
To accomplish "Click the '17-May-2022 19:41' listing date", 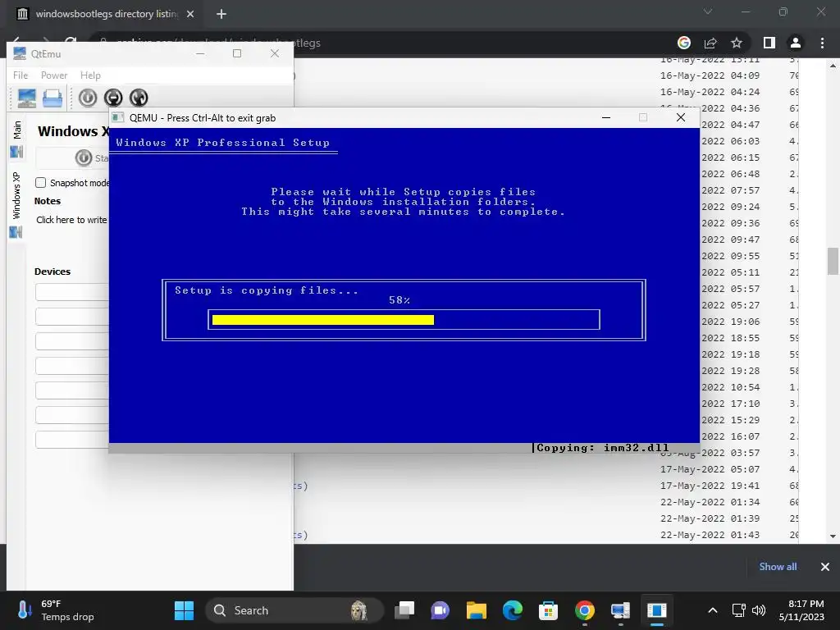I will click(x=710, y=486).
